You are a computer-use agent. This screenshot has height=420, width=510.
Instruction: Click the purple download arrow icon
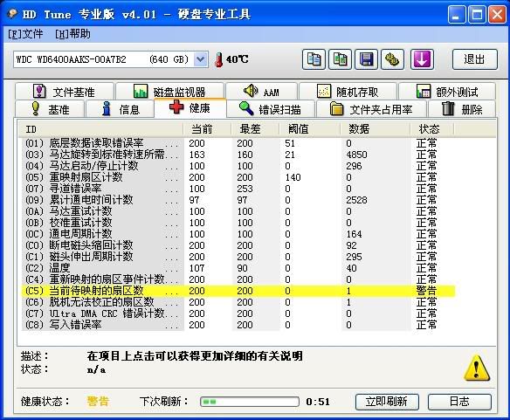click(422, 59)
